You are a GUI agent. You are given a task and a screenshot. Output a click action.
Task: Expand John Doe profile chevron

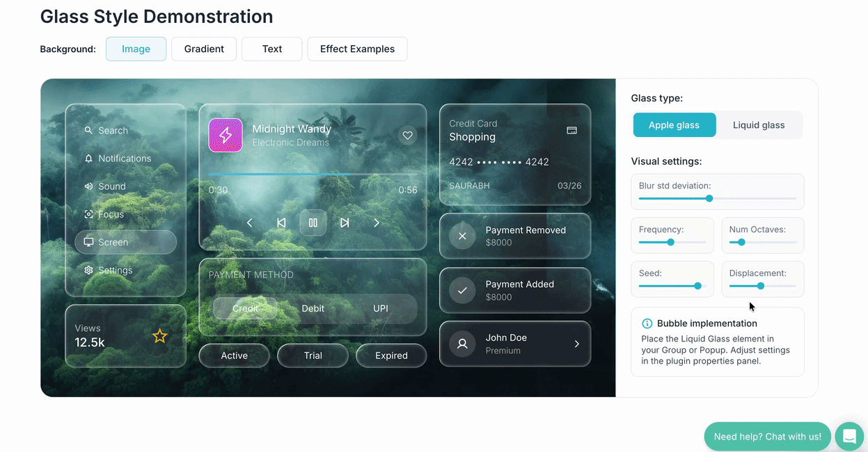576,344
